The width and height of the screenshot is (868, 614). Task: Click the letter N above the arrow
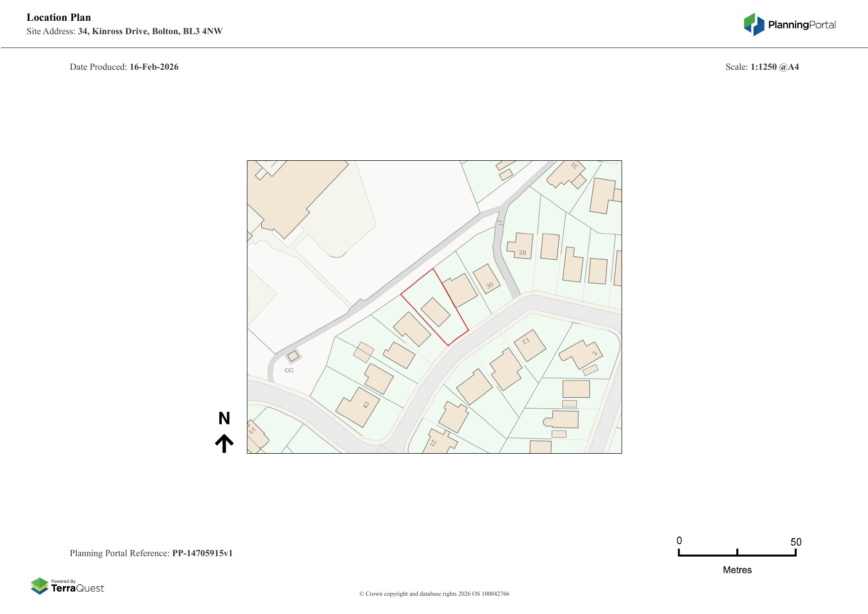point(224,419)
